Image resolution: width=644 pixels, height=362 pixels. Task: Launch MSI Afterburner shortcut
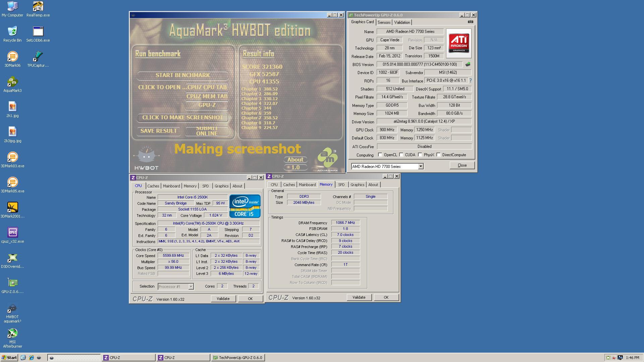coord(12,338)
